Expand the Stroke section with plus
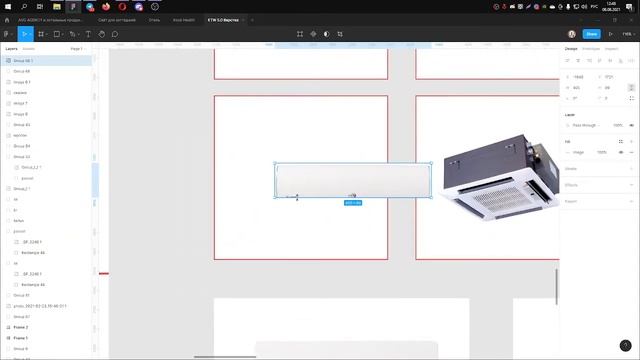The image size is (640, 360). click(x=631, y=169)
